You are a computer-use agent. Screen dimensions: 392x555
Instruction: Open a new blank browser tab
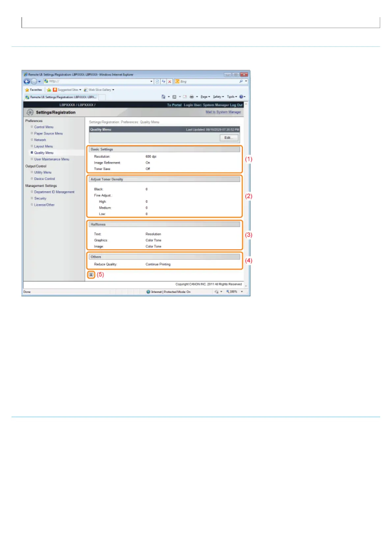pyautogui.click(x=102, y=97)
